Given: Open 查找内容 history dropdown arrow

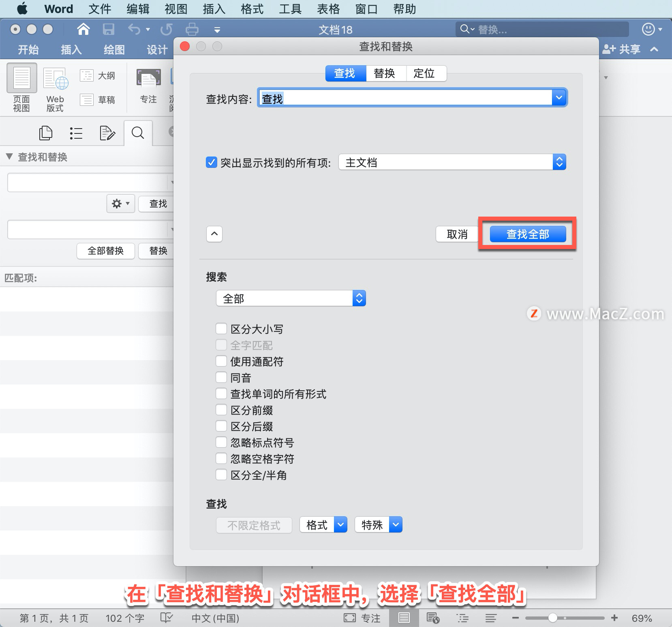Looking at the screenshot, I should tap(559, 98).
